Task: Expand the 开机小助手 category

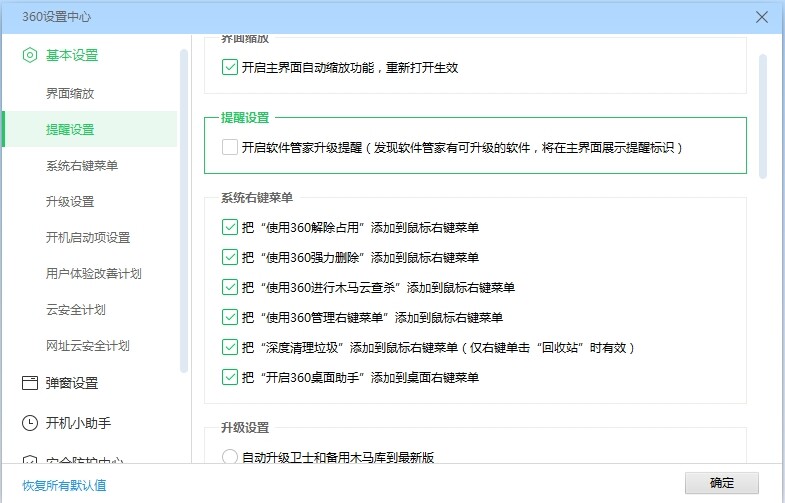Action: 78,423
